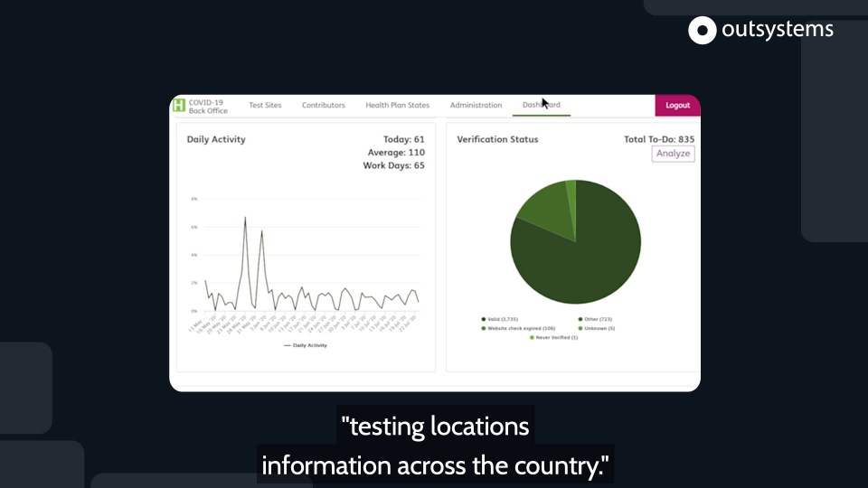Screen dimensions: 868x488
Task: Toggle the Unknown legend marker
Action: coord(580,328)
